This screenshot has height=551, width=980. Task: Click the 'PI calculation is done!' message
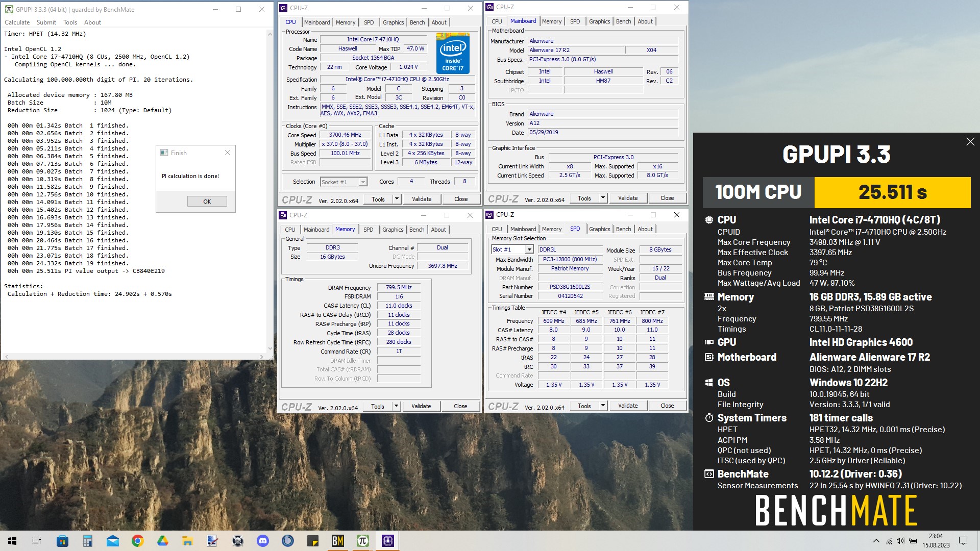[190, 176]
